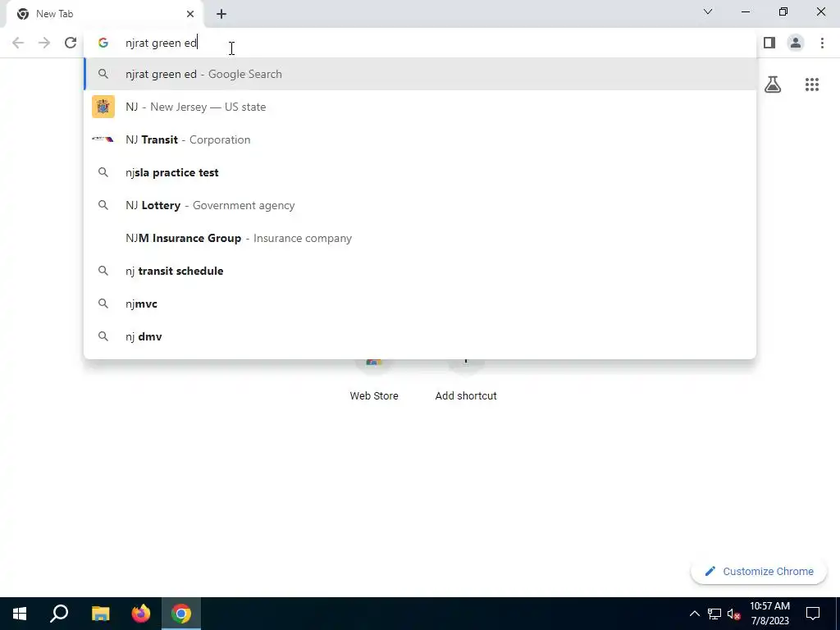
Task: Expand the tab search chevron
Action: tap(708, 11)
